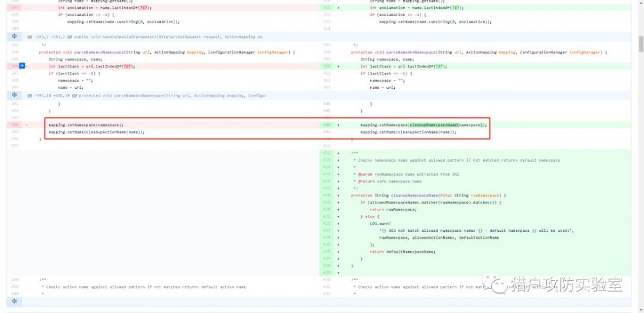Click the scrollbar down arrow
The height and width of the screenshot is (313, 644).
point(641,310)
